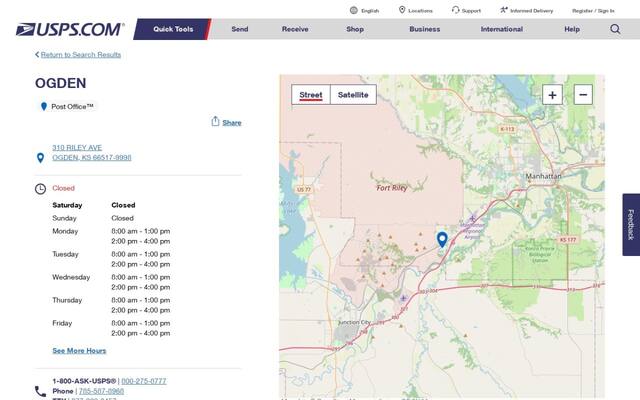Click the Locations pin icon
640x400 pixels.
point(402,10)
